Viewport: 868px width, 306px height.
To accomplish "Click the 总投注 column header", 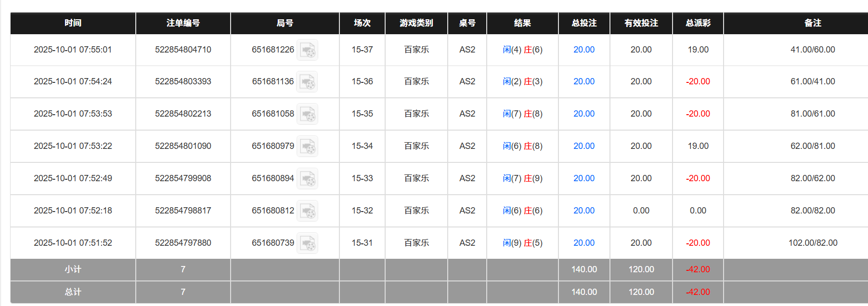I will tap(583, 23).
